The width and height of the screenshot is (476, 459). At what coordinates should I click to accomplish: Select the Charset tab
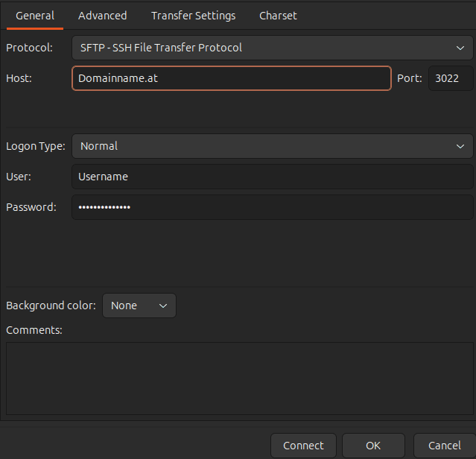coord(278,16)
